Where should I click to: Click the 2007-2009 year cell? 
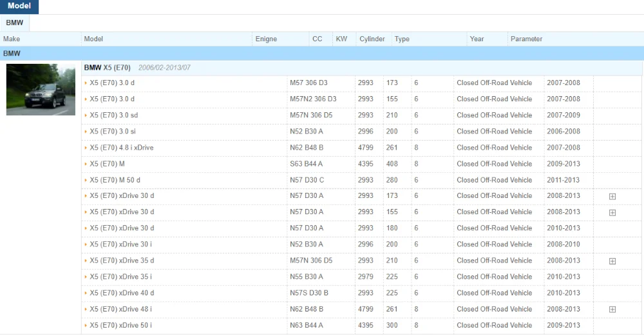[563, 115]
